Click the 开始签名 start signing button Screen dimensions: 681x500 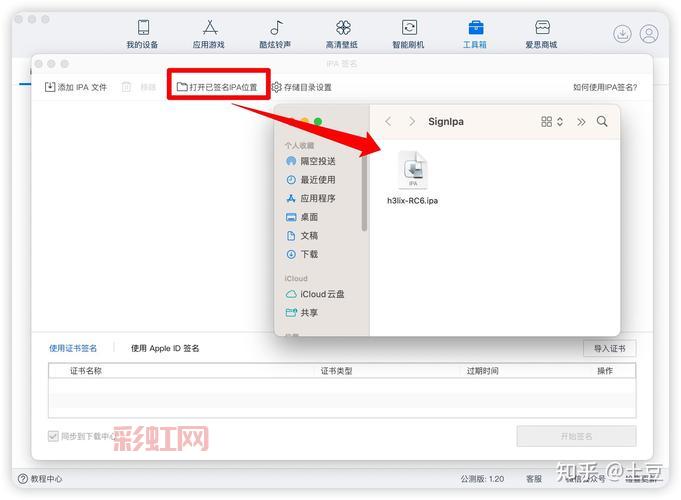pyautogui.click(x=576, y=436)
